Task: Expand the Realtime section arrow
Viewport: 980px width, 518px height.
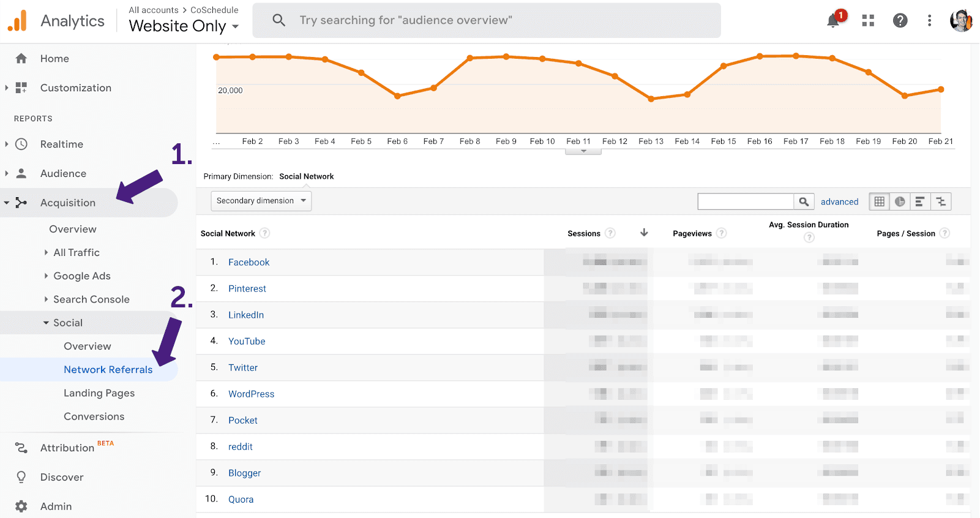Action: pyautogui.click(x=7, y=145)
